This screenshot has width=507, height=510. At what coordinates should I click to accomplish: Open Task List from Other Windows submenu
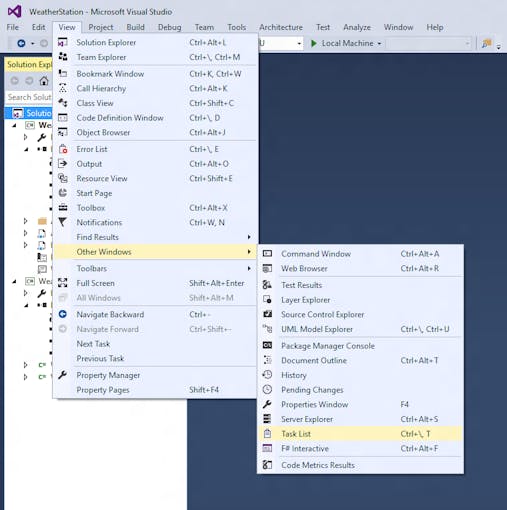pos(360,434)
